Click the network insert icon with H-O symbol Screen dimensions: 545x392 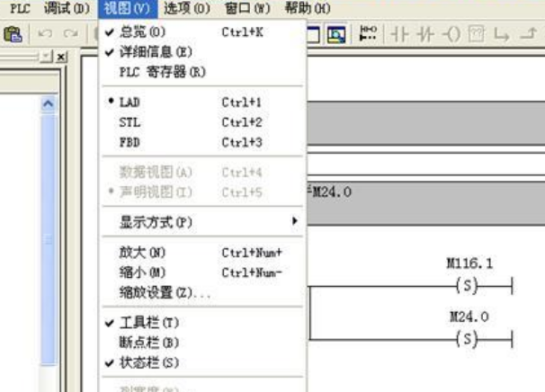tap(368, 33)
